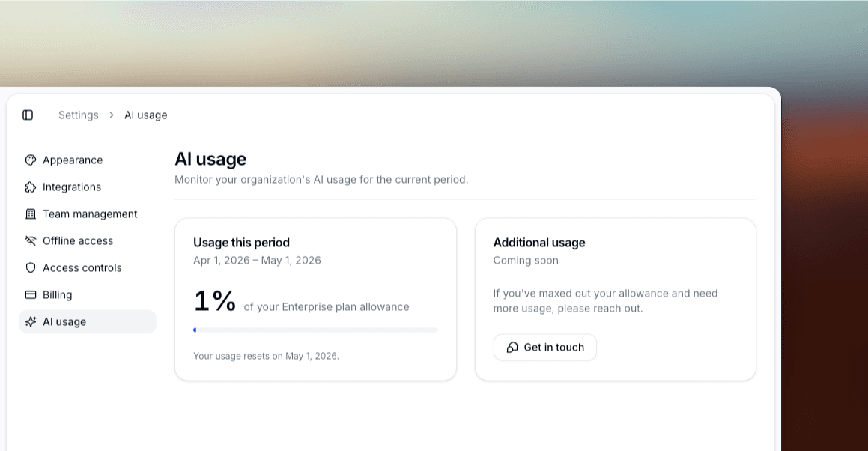Click the speech bubble icon on Get in touch
Image resolution: width=868 pixels, height=451 pixels.
[512, 347]
